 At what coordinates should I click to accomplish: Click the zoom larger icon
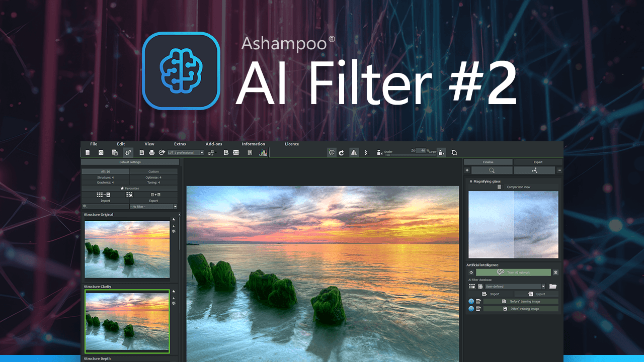click(441, 152)
